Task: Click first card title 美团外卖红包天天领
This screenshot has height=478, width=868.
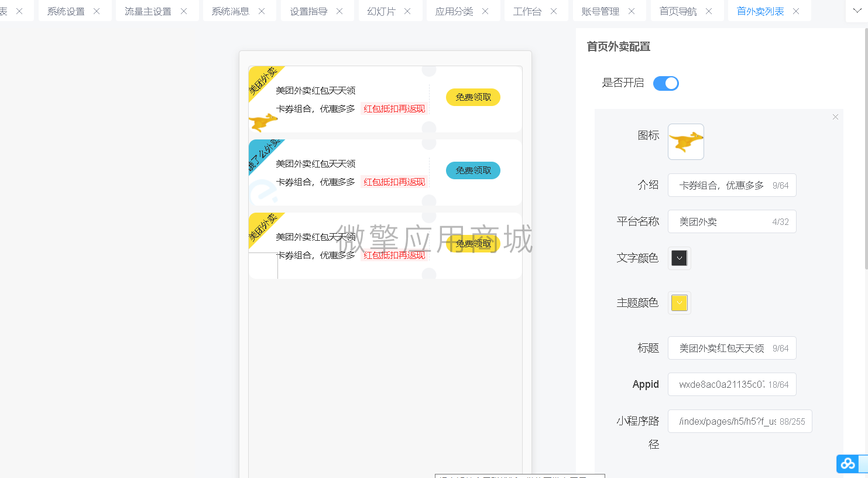Action: click(315, 90)
